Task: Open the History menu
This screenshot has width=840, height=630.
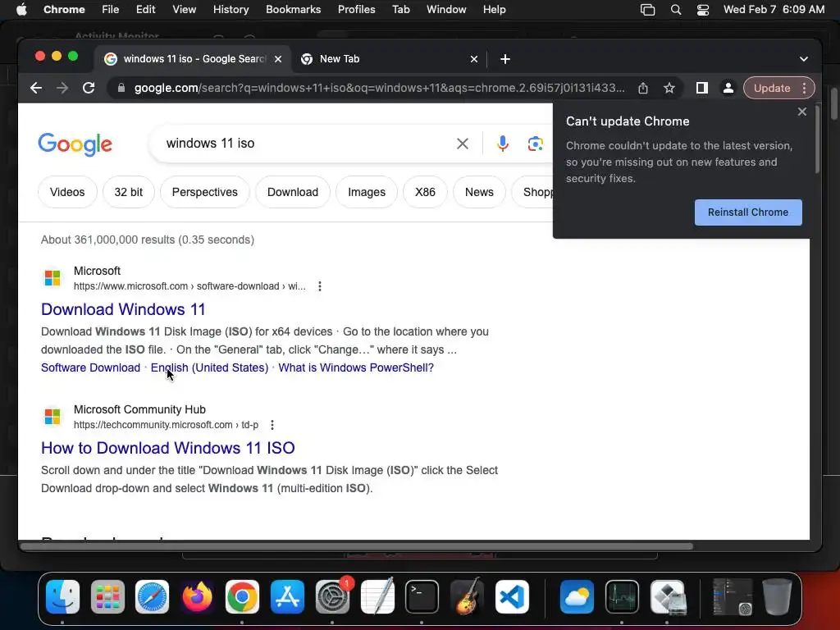Action: 231,10
